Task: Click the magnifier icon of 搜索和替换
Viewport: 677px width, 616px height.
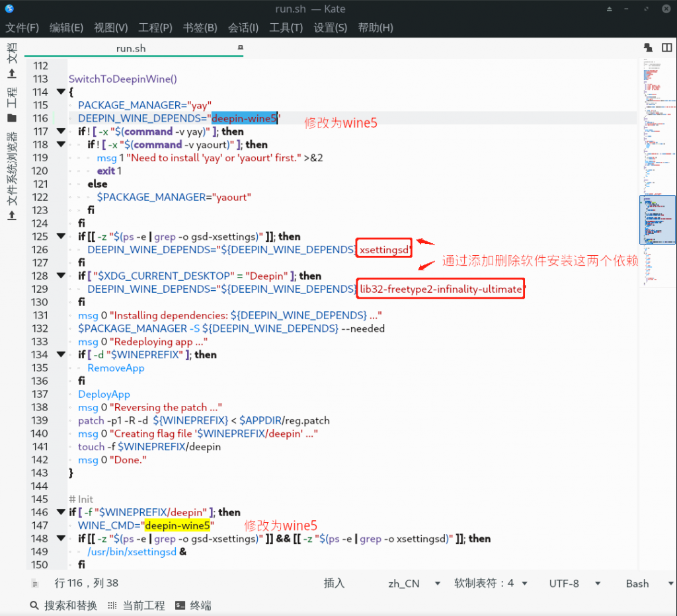Action: [x=34, y=605]
